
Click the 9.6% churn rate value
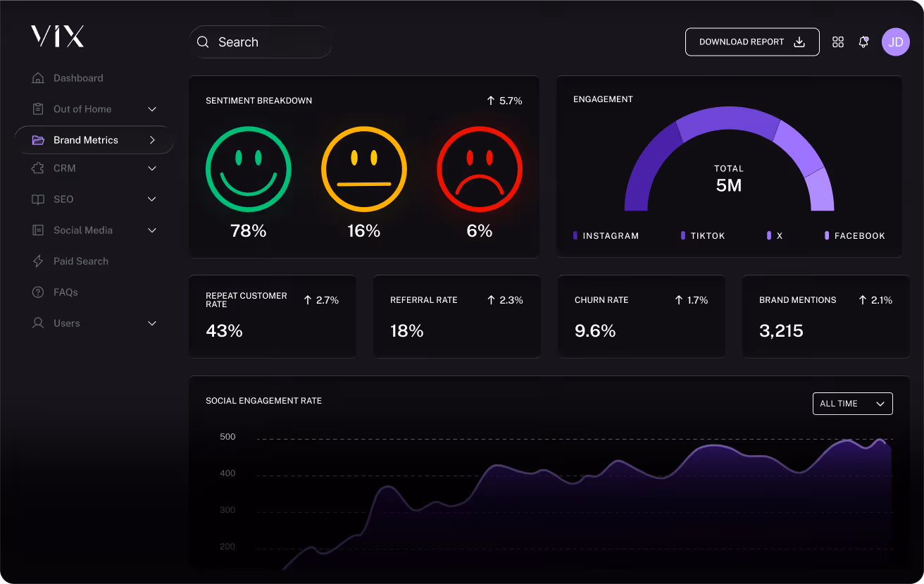(595, 331)
